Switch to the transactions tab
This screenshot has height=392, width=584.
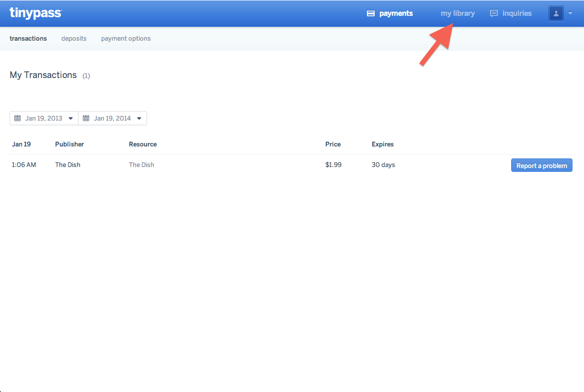tap(28, 38)
